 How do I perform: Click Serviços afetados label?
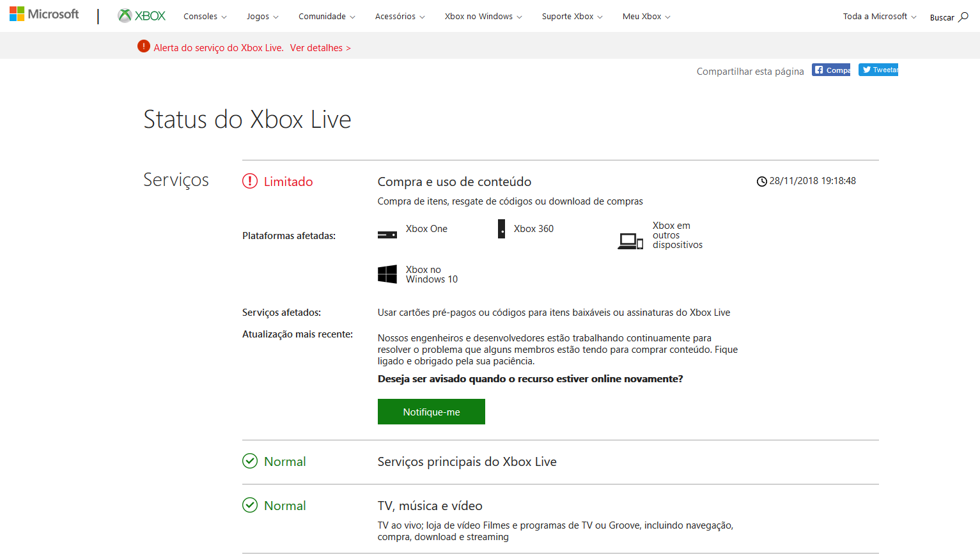click(281, 313)
